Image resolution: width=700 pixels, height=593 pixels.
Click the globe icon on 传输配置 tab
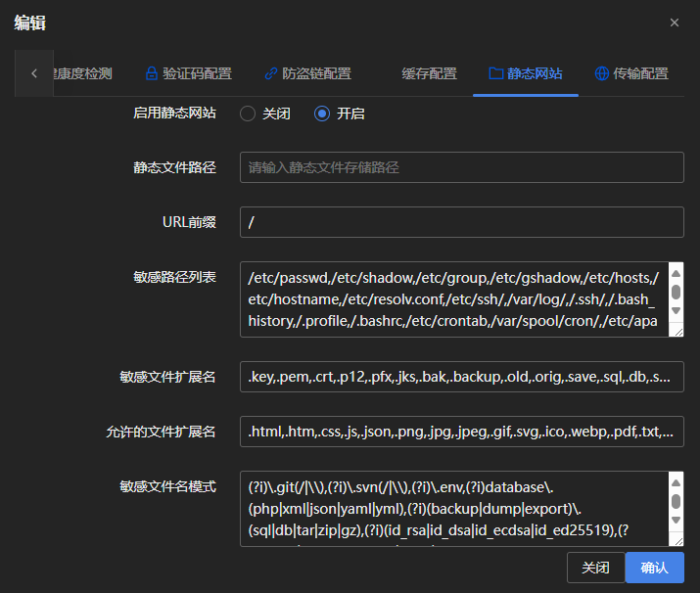(602, 73)
